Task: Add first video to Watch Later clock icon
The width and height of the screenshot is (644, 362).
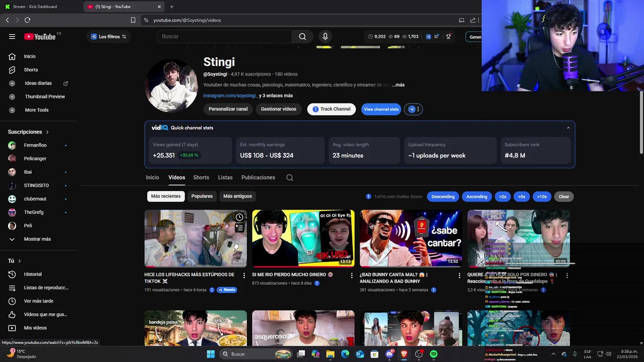Action: pos(239,217)
